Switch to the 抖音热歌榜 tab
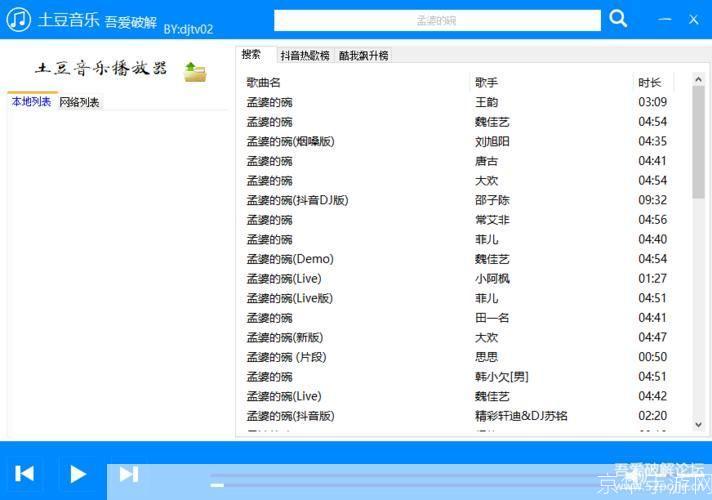Image resolution: width=712 pixels, height=500 pixels. tap(304, 56)
